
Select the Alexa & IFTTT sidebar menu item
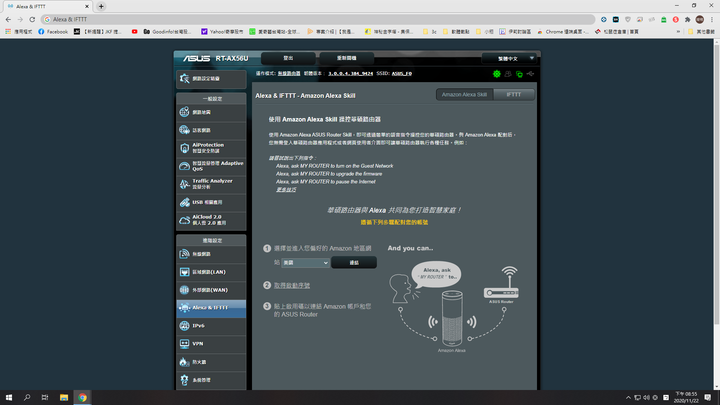point(211,308)
